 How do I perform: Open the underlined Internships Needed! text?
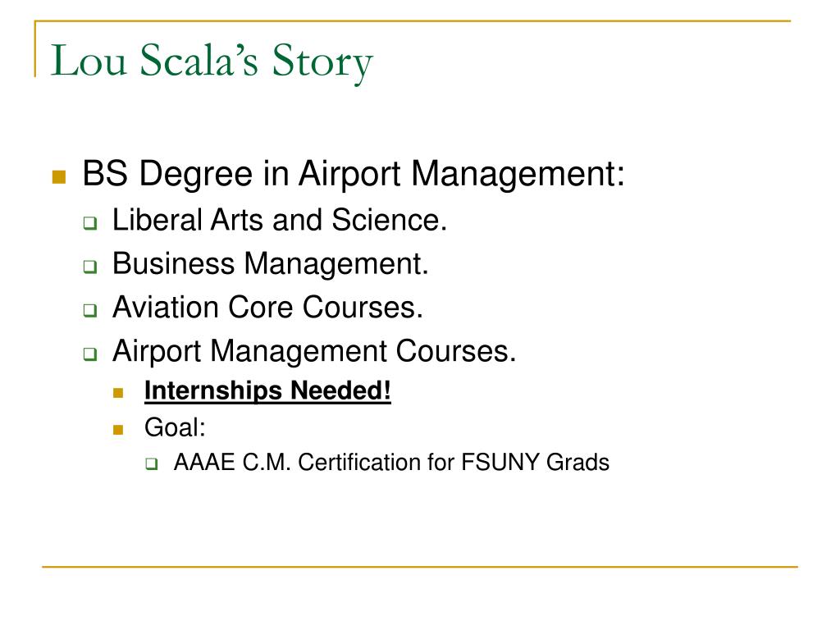pos(267,391)
